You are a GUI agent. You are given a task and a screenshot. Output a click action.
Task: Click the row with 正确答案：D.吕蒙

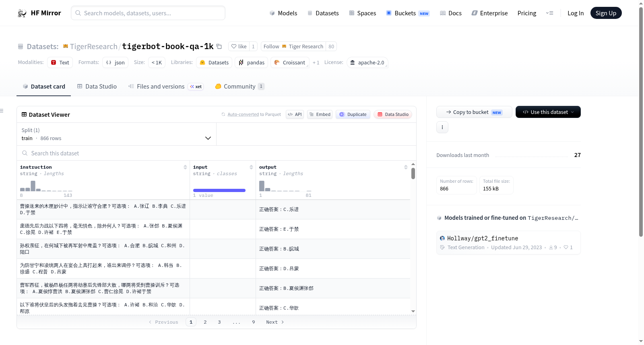coord(213,269)
